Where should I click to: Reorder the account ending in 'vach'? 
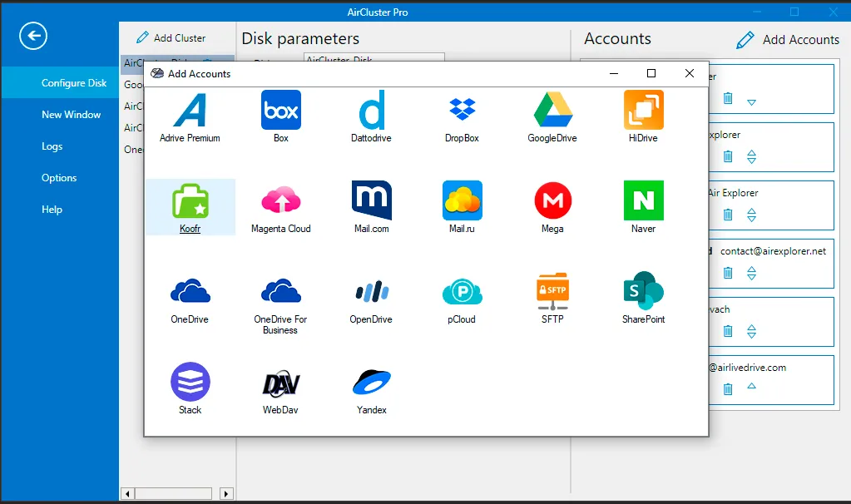point(751,331)
